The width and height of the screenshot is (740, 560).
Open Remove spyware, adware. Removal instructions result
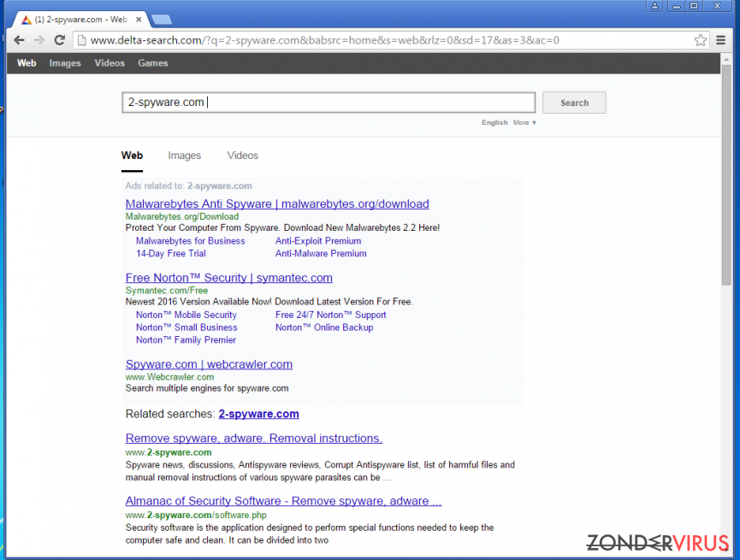[254, 439]
